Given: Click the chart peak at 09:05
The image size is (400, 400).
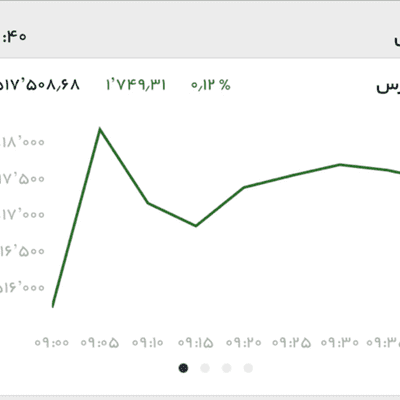Looking at the screenshot, I should 100,129.
